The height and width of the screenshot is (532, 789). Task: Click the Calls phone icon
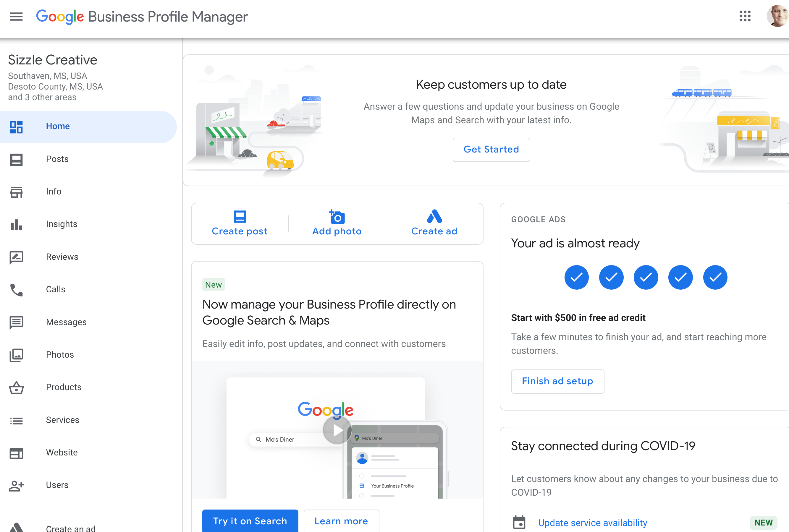click(16, 290)
